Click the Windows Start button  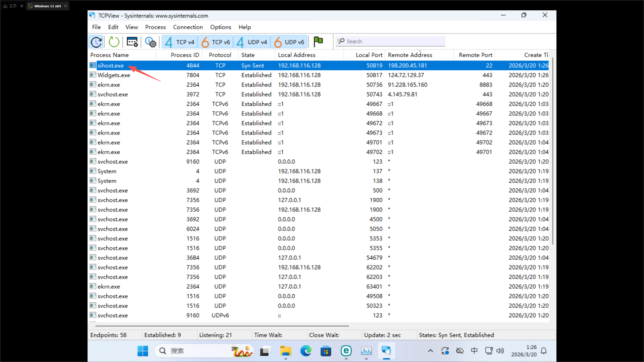[x=143, y=351]
